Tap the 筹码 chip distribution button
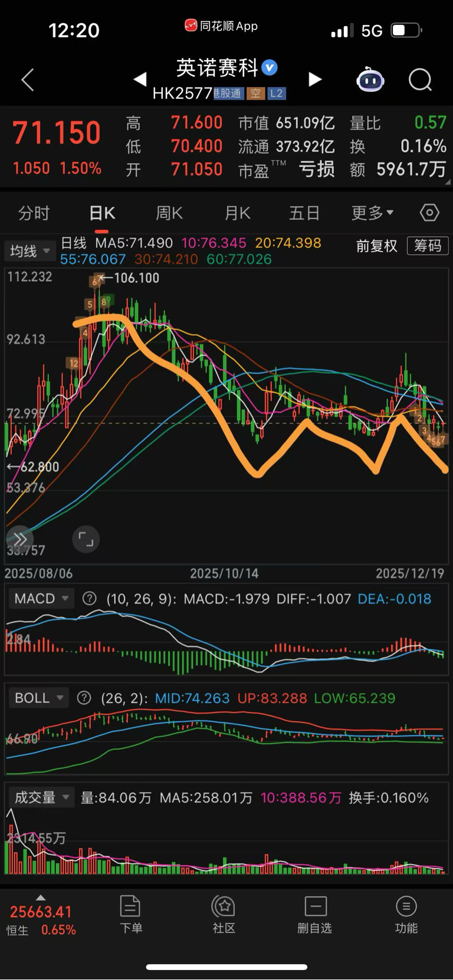Viewport: 453px width, 980px height. (x=428, y=246)
